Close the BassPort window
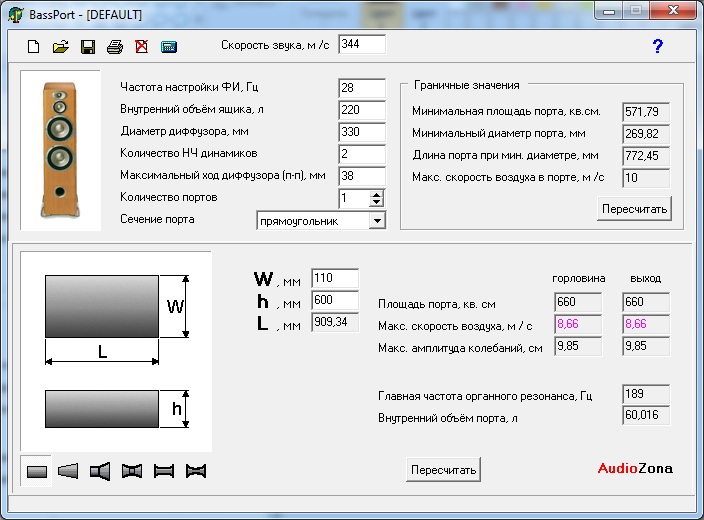The image size is (704, 520). (673, 11)
